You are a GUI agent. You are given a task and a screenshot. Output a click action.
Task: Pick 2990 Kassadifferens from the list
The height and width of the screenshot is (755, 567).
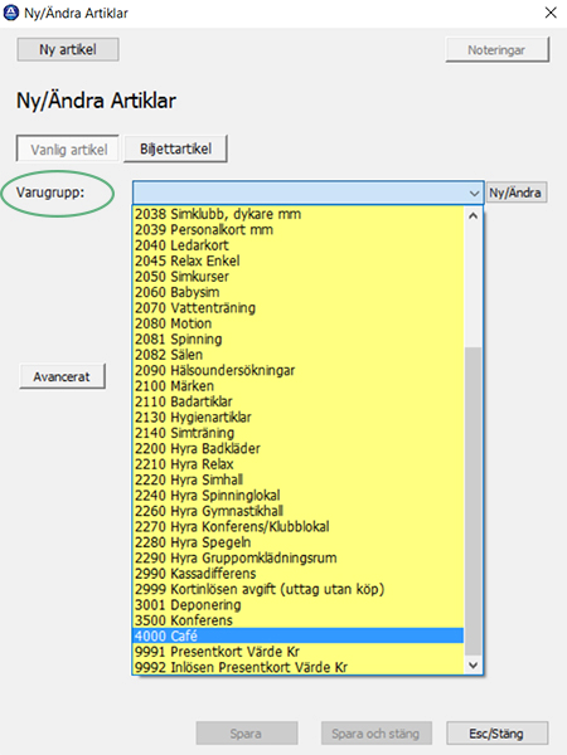tap(298, 573)
